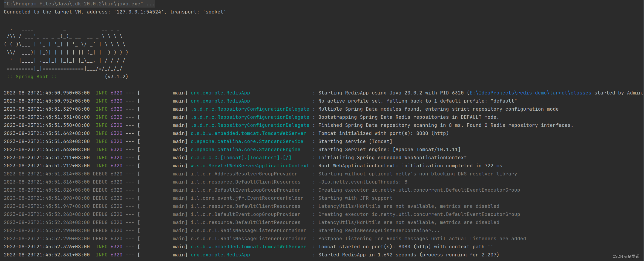Click 'Initializing Spring embedded WebApplicationContext' message
Viewport: 644px width, 261px height.
[392, 158]
